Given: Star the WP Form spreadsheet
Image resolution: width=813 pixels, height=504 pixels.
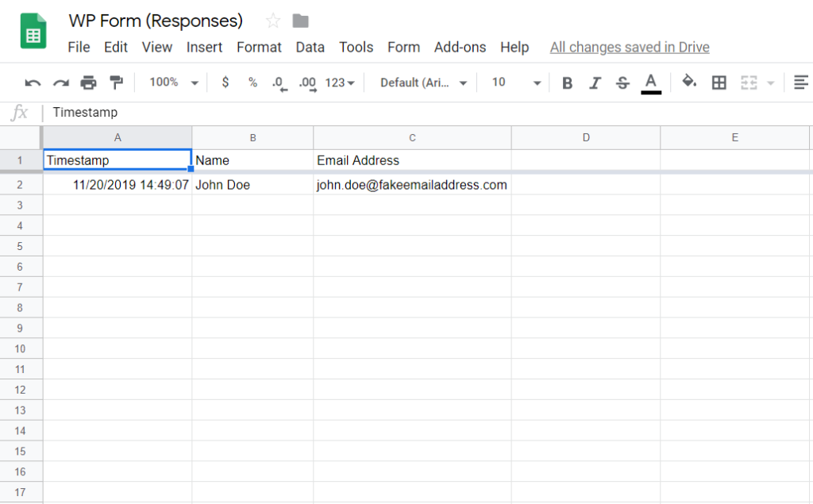Looking at the screenshot, I should point(272,20).
